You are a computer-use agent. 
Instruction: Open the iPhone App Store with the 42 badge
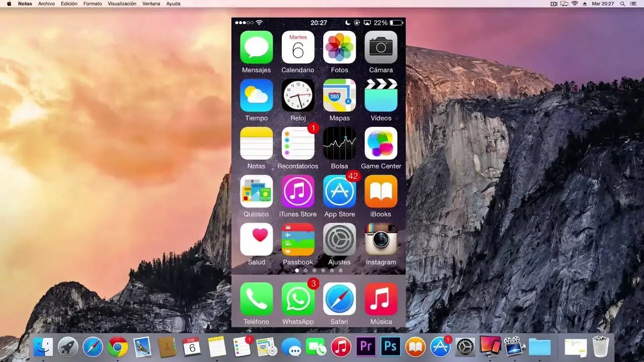pos(340,191)
